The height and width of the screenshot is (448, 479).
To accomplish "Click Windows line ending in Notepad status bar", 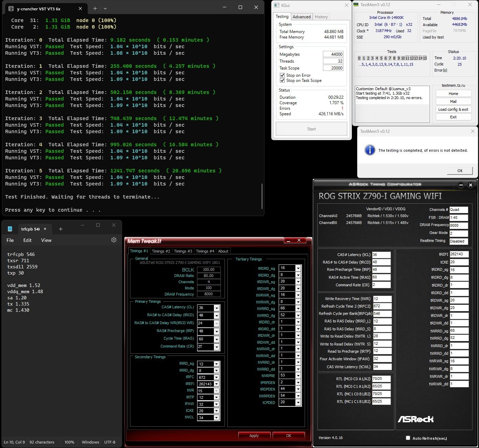I will click(x=90, y=442).
